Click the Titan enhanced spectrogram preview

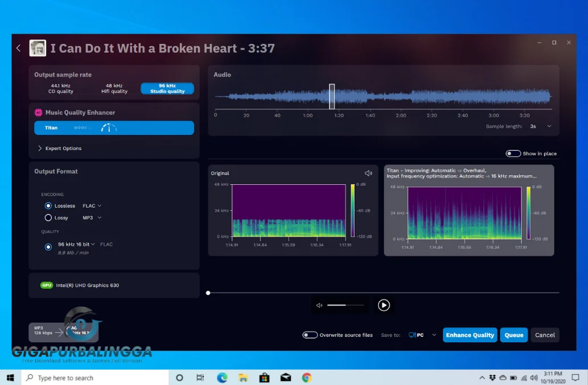click(x=464, y=213)
